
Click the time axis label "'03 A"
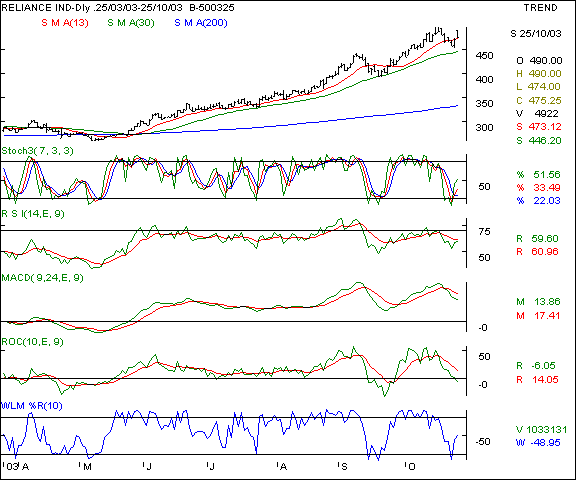(x=16, y=467)
